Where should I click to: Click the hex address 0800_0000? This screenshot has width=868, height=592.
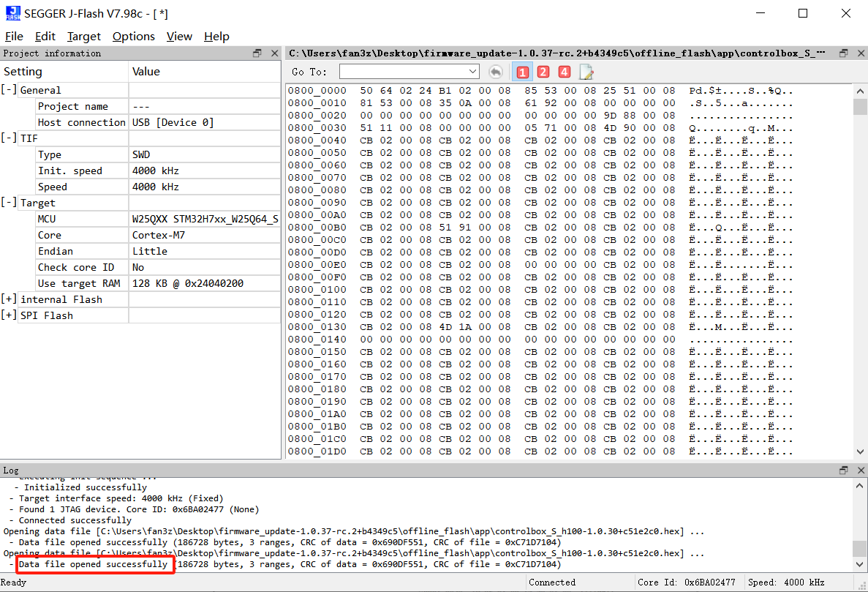tap(317, 90)
